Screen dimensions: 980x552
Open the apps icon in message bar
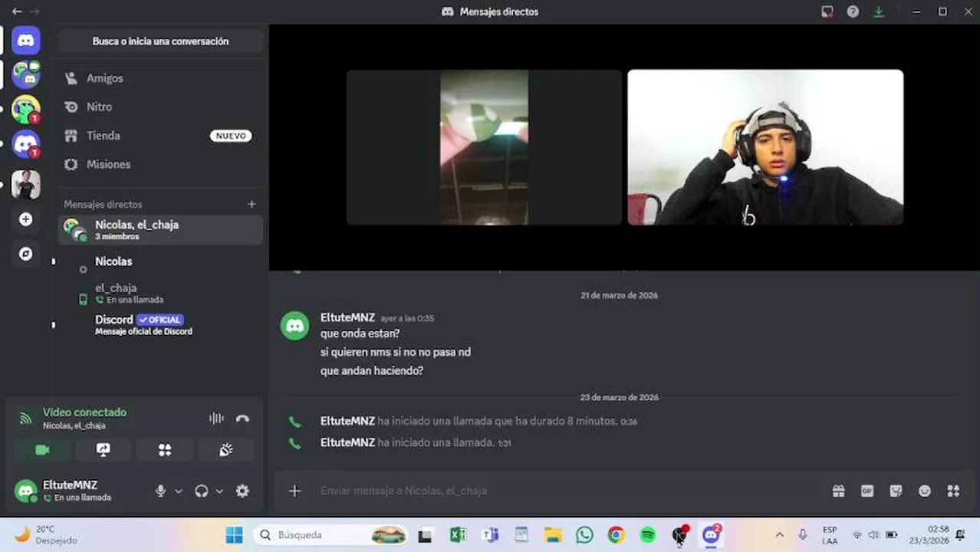[953, 491]
